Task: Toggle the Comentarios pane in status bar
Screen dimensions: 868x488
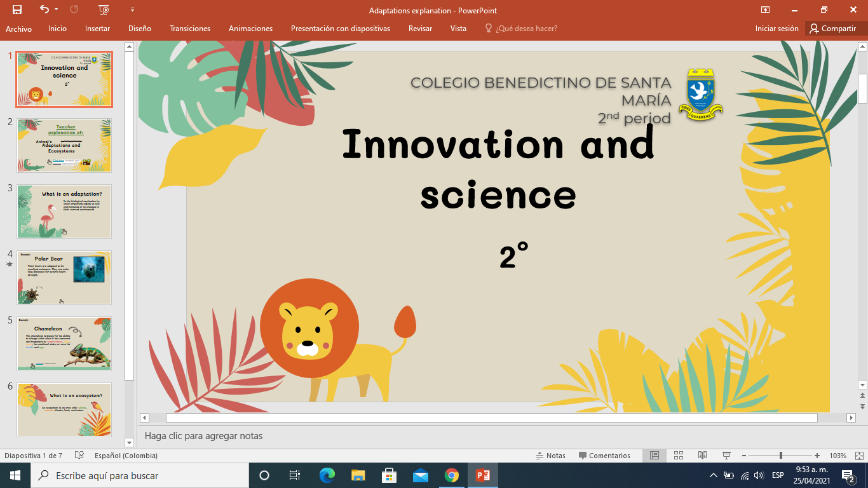Action: (x=604, y=456)
